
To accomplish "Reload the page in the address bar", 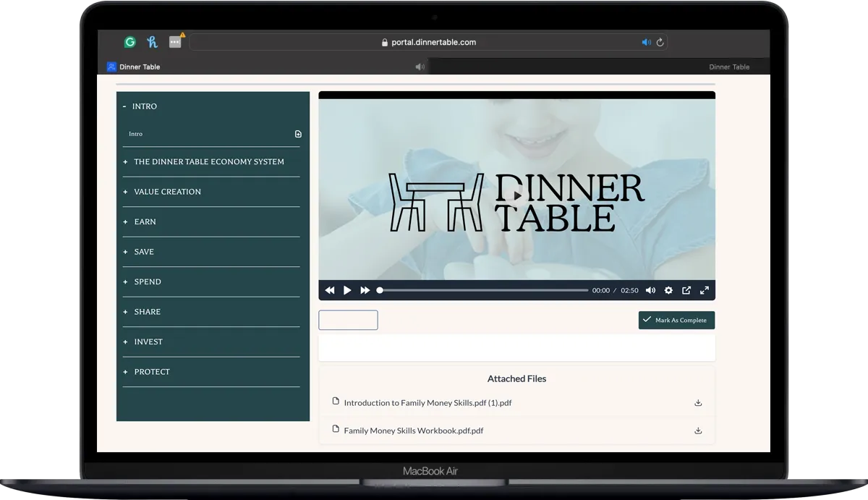I will [660, 43].
